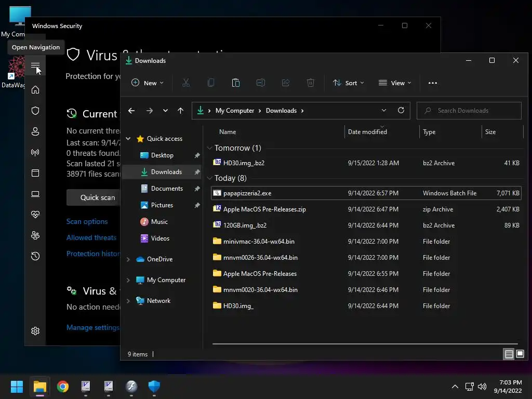Switch to details view icon in status bar
Viewport: 532px width, 399px height.
coord(509,354)
